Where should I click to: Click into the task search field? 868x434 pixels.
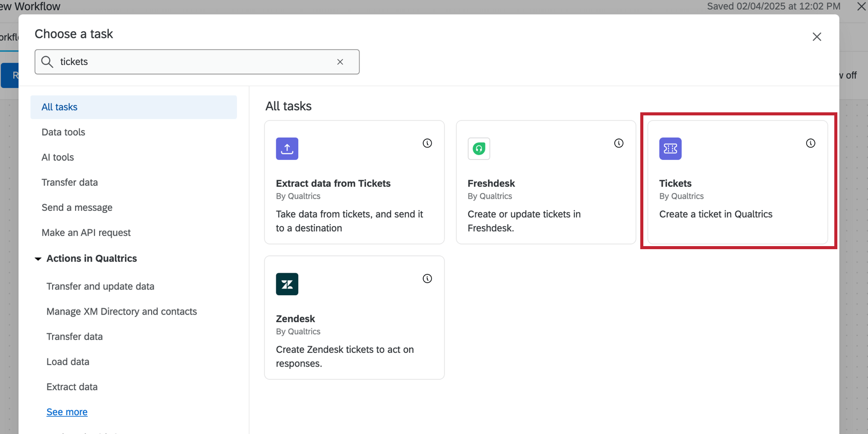pos(194,62)
